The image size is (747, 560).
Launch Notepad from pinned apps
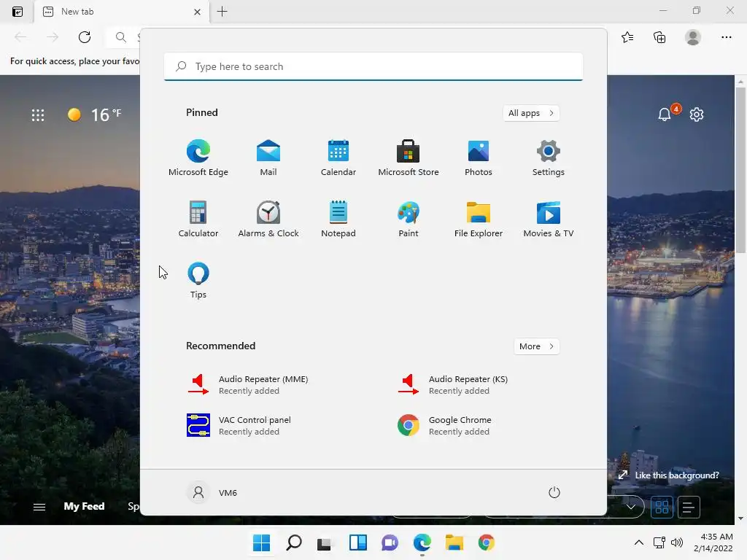coord(338,219)
